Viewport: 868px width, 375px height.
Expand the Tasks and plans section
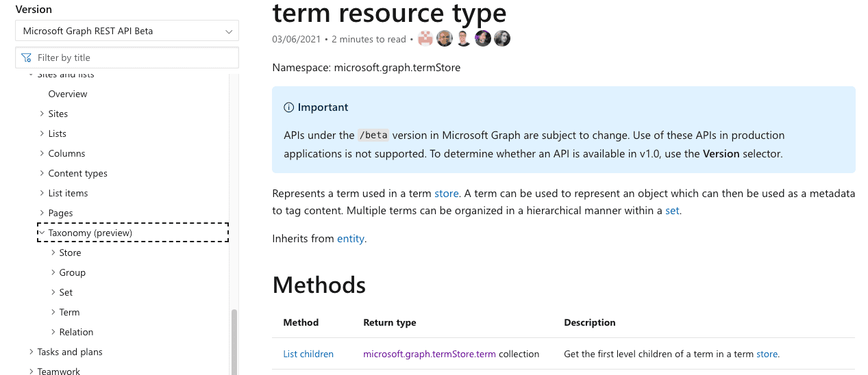pyautogui.click(x=31, y=352)
